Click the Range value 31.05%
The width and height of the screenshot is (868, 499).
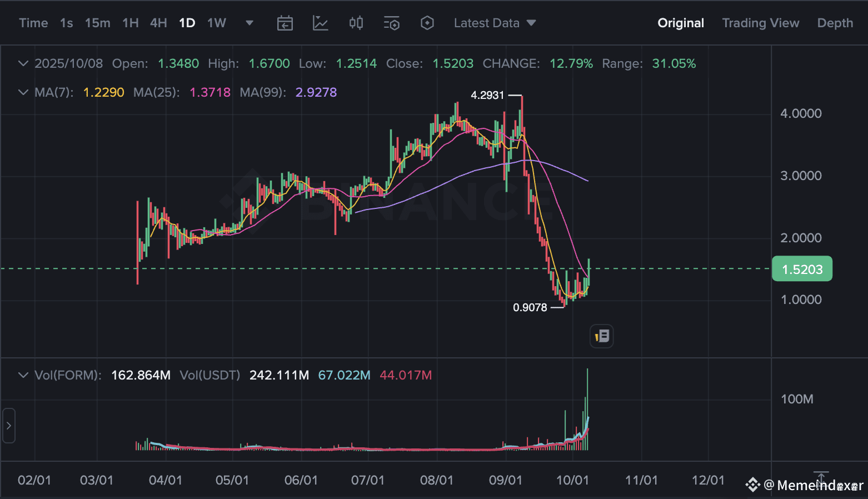click(x=674, y=63)
